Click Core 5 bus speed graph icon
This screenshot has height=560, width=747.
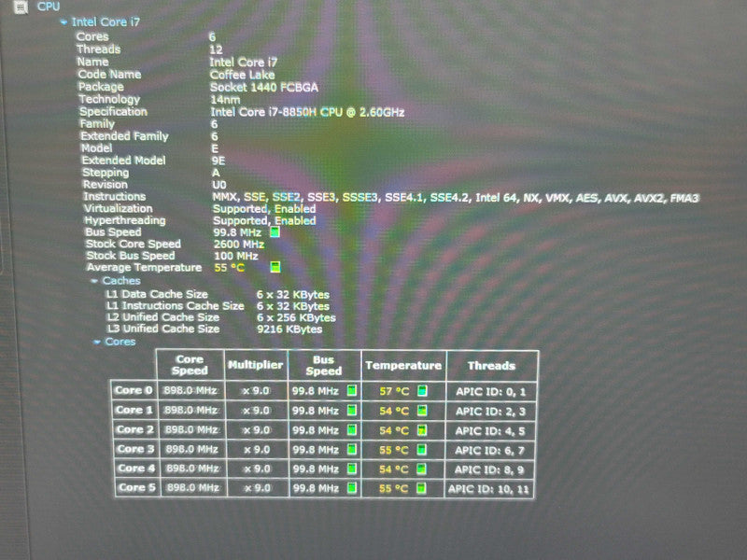pos(352,488)
